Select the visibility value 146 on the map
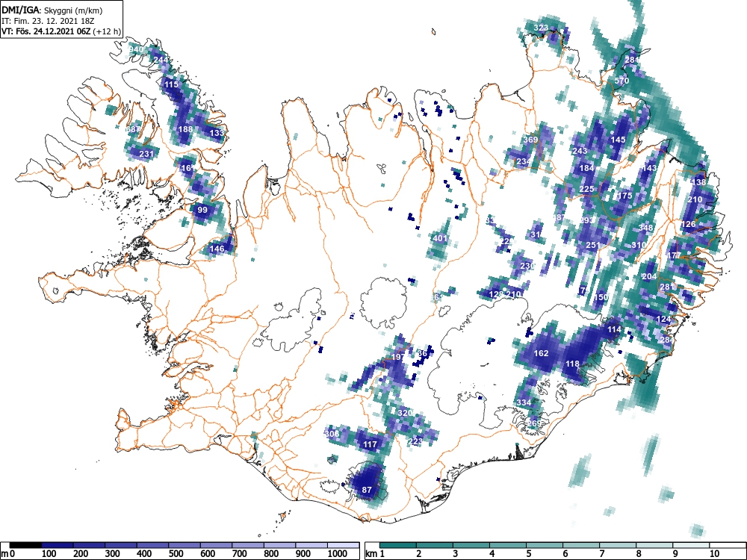Screen dimensions: 747x560 [217, 249]
